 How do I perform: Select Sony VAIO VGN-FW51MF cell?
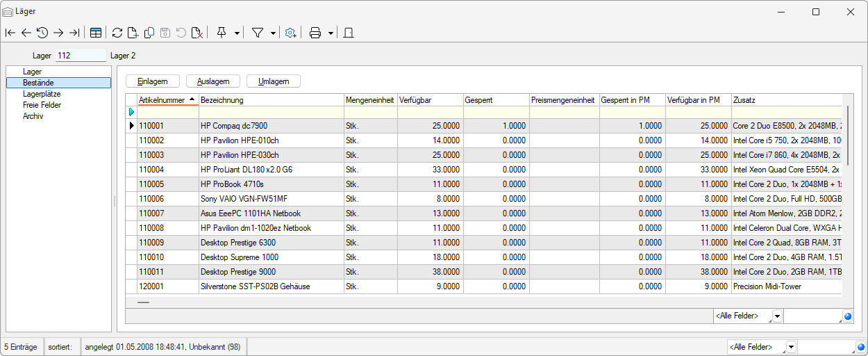tap(272, 199)
